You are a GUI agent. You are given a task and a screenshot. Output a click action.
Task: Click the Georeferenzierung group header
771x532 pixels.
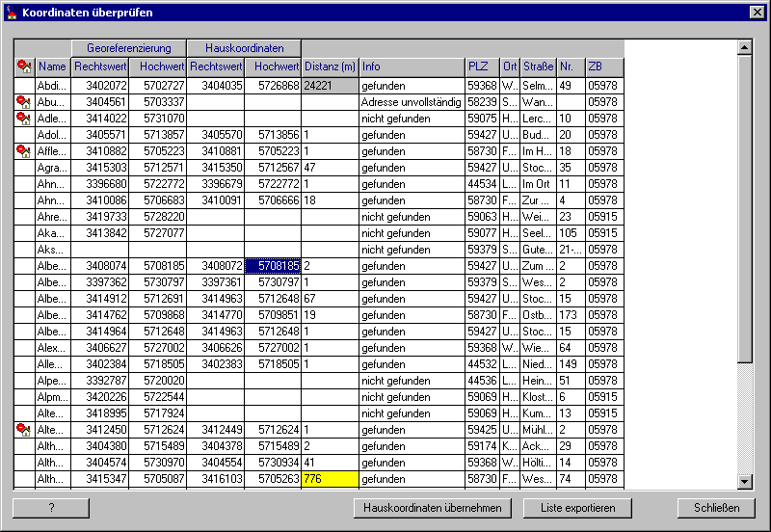pyautogui.click(x=129, y=48)
